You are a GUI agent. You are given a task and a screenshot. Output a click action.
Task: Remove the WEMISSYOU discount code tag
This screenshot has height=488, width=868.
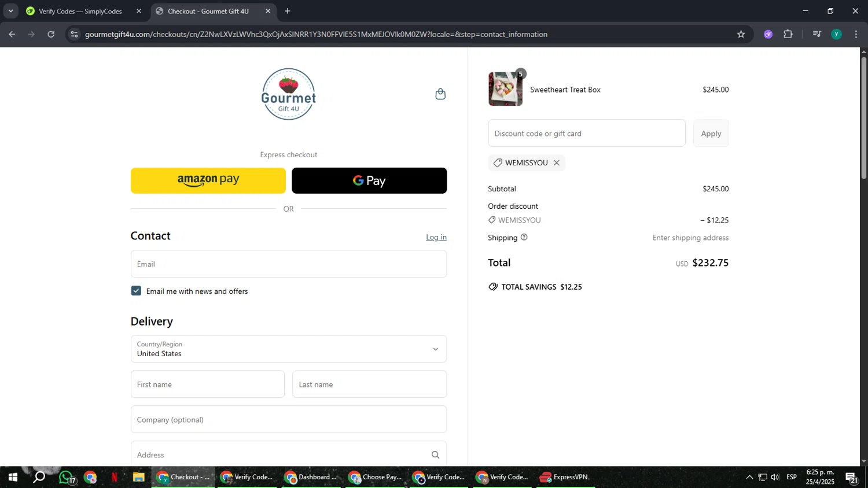click(557, 163)
